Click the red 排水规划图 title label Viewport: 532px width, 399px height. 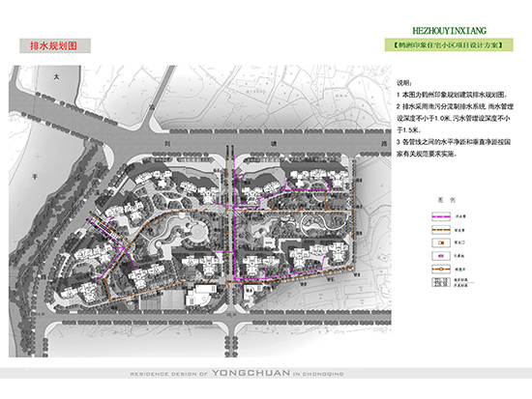(x=54, y=45)
